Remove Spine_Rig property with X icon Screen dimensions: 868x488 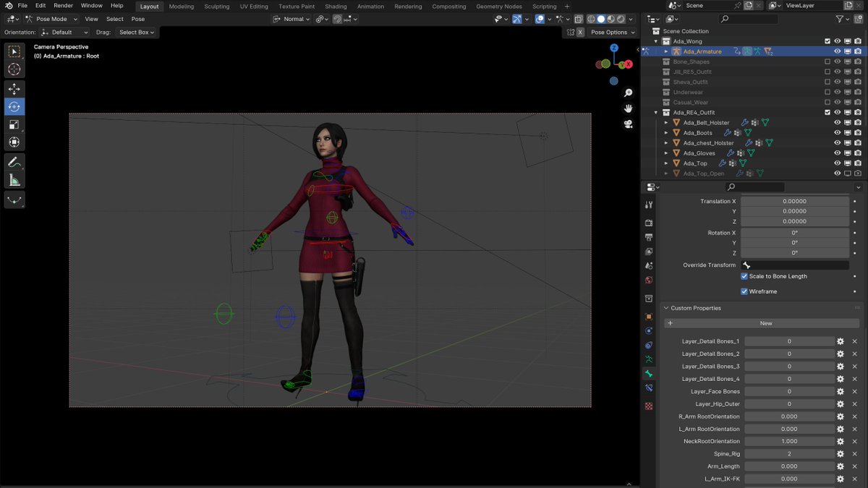coord(854,454)
